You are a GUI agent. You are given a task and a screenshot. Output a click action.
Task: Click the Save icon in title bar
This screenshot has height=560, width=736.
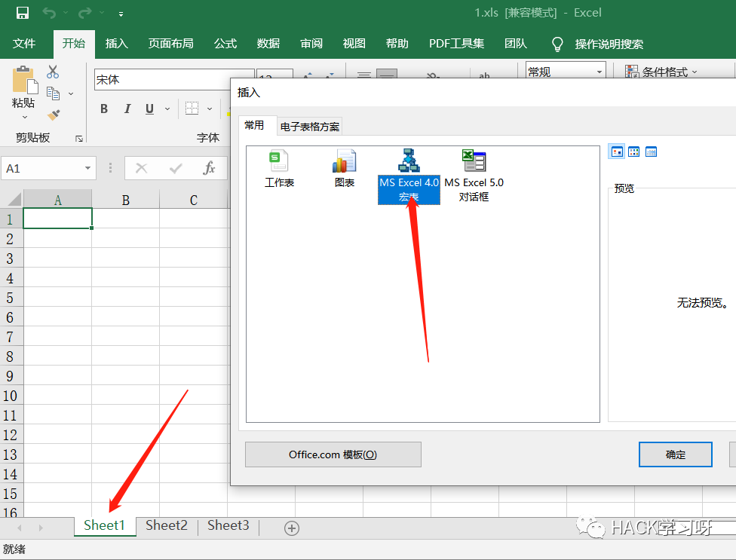(x=22, y=13)
